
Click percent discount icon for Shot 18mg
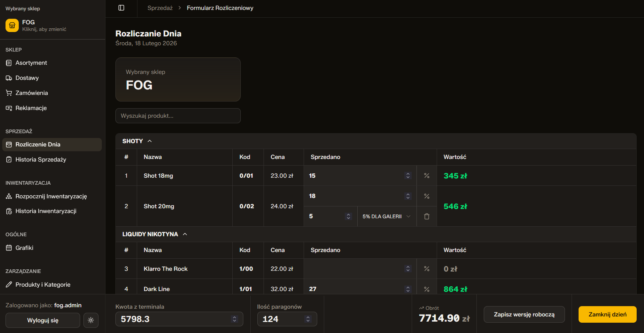pos(426,176)
